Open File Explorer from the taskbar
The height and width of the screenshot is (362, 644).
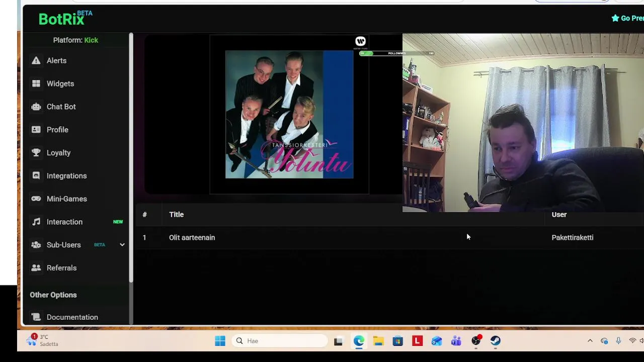click(x=378, y=341)
